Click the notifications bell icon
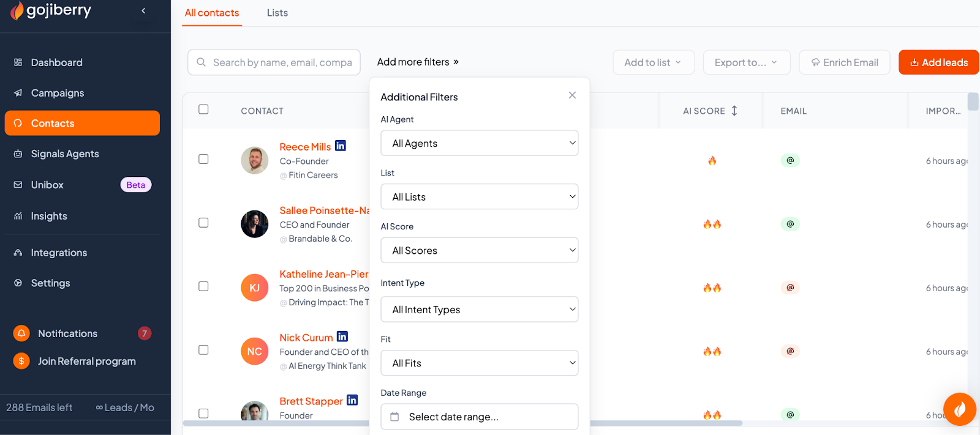This screenshot has height=435, width=980. 21,333
